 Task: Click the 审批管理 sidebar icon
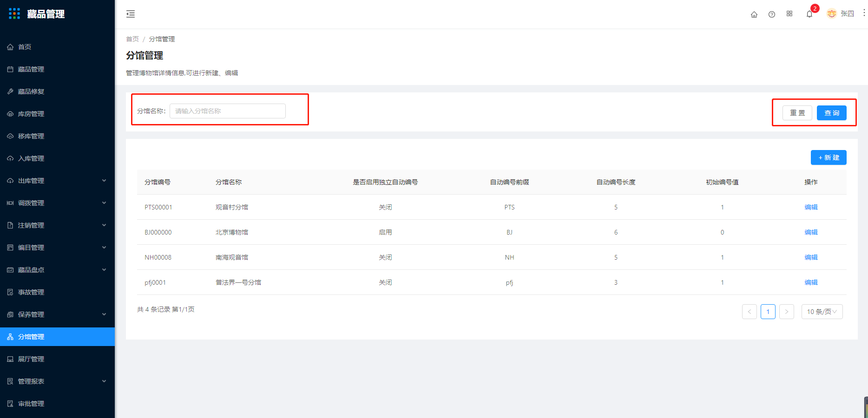click(10, 404)
